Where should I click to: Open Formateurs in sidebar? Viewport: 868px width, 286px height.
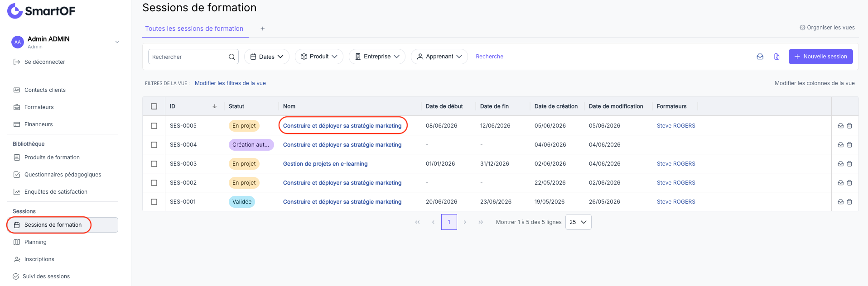point(39,107)
